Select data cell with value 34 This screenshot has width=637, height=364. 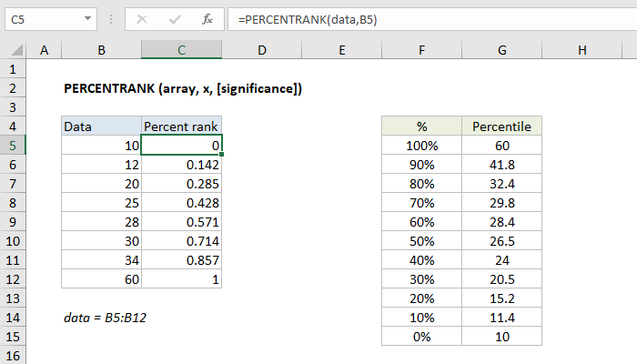point(102,260)
